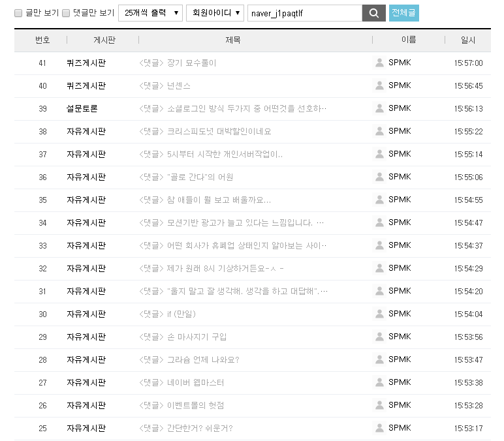Open comment link 크리스피도넛 대박할인이네요

pos(205,131)
